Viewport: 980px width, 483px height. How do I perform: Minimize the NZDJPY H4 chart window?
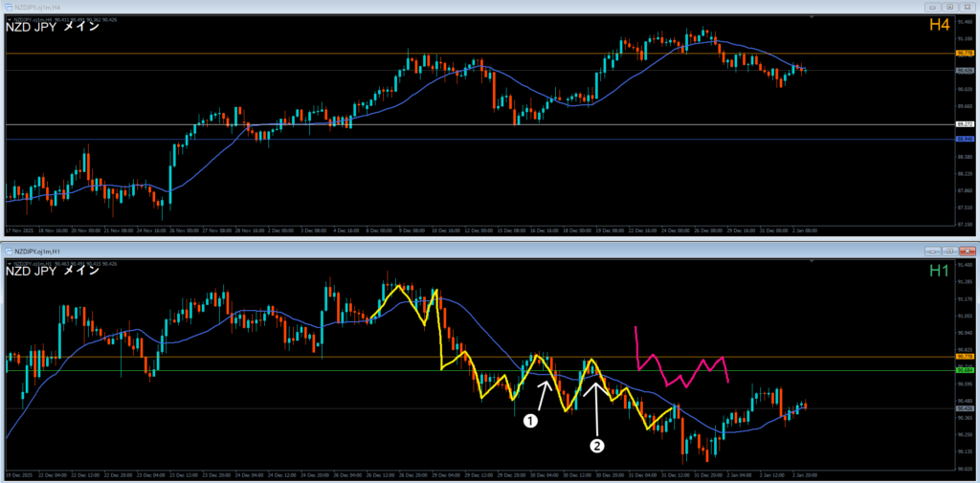click(x=933, y=7)
